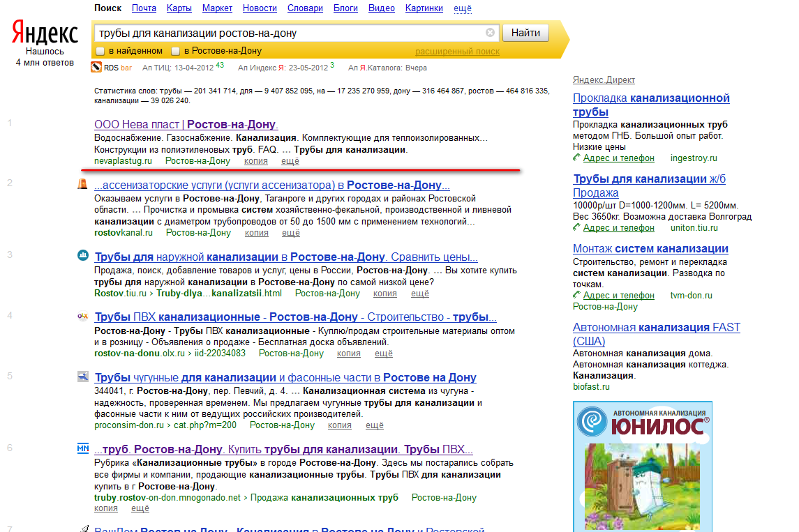Open the "расширенный поиск" link
The image size is (799, 532).
[x=457, y=52]
